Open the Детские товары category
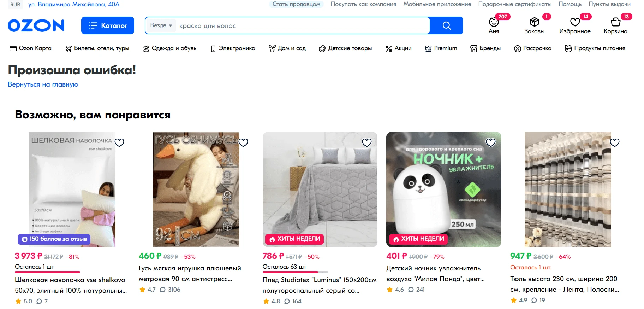The height and width of the screenshot is (309, 644). (345, 48)
